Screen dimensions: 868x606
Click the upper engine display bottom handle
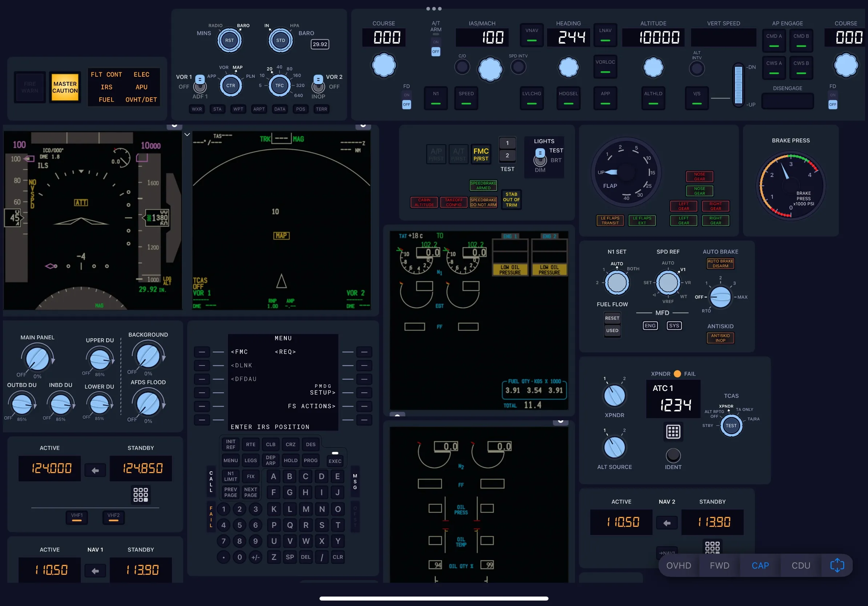coord(397,414)
